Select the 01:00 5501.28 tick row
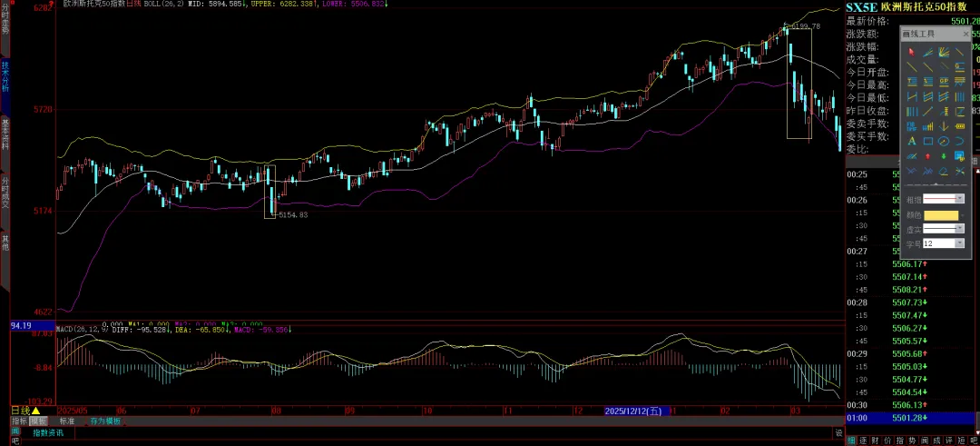The height and width of the screenshot is (446, 980). point(910,418)
